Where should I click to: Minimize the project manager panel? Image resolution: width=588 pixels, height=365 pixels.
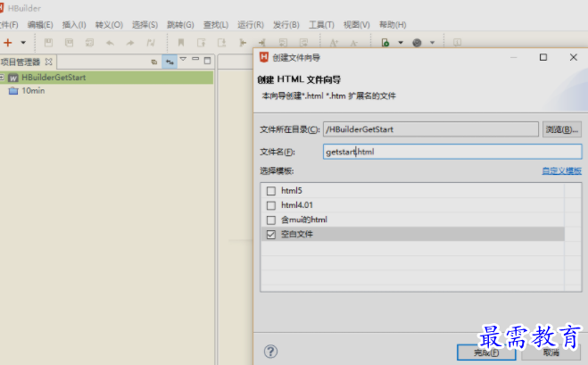[195, 59]
